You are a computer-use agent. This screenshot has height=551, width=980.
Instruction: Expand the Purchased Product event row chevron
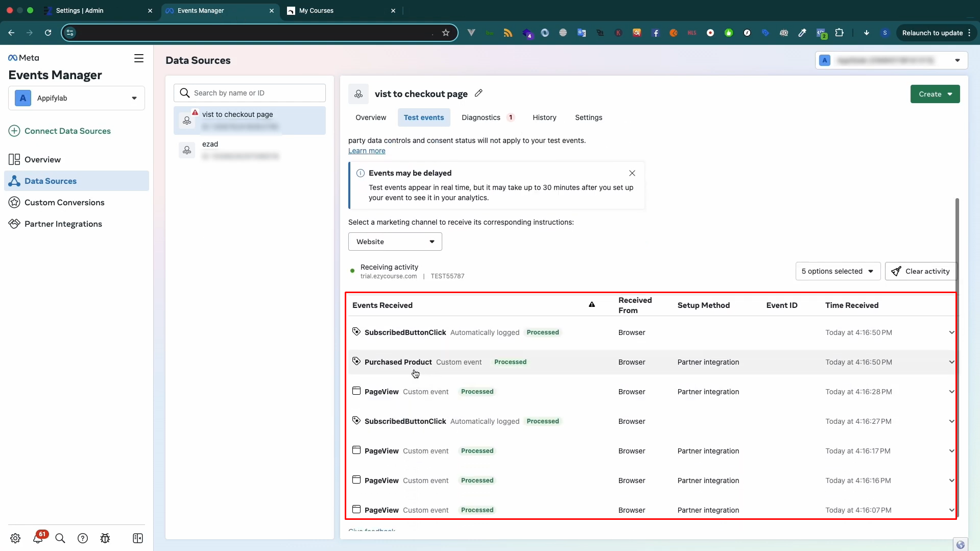click(951, 362)
